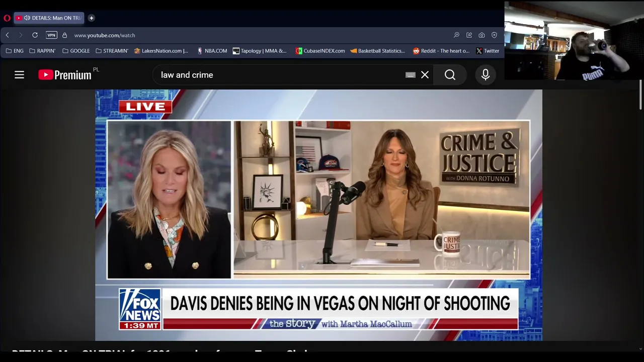Mute the tab via its speaker icon

[x=27, y=18]
